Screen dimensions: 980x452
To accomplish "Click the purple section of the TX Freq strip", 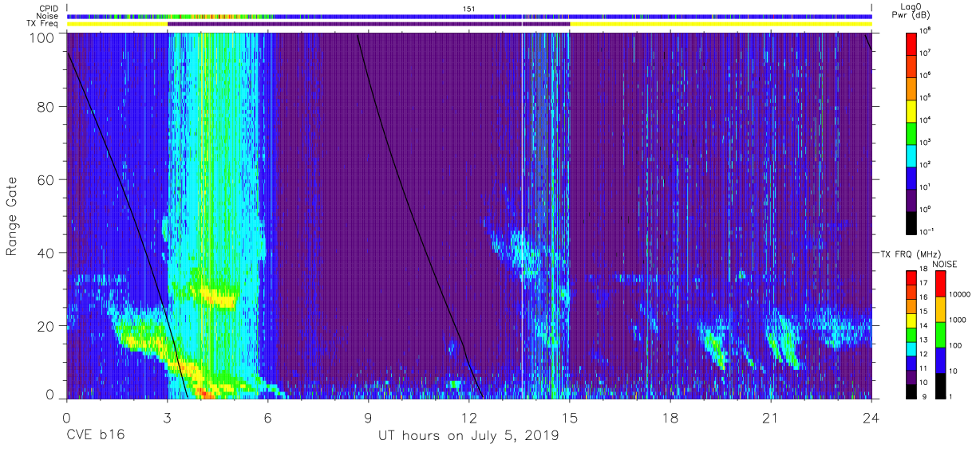I will (x=368, y=24).
